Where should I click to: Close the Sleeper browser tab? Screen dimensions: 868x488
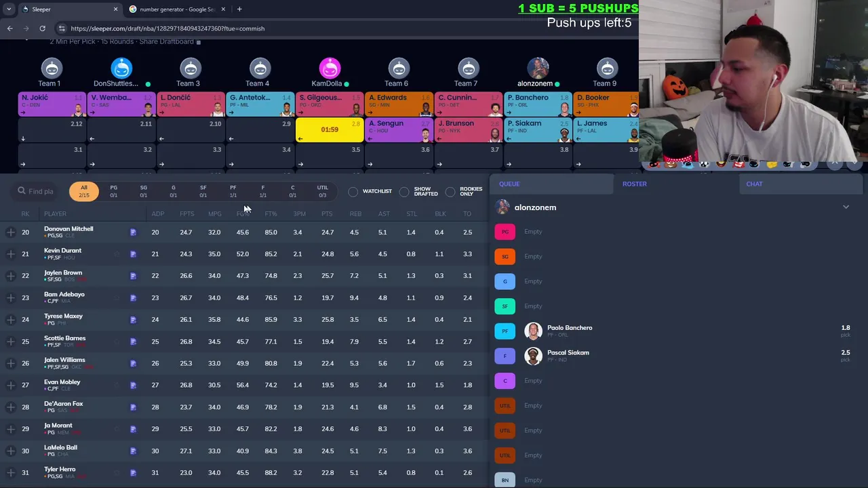click(x=115, y=9)
